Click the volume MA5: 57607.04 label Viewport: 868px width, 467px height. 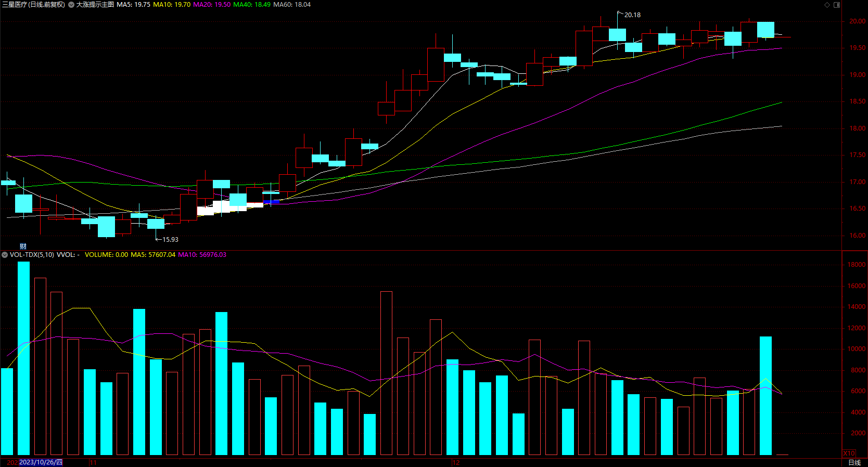coord(153,255)
